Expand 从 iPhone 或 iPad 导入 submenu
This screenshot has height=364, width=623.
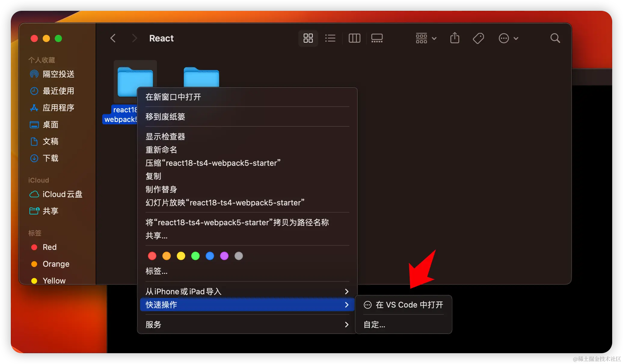click(x=247, y=291)
